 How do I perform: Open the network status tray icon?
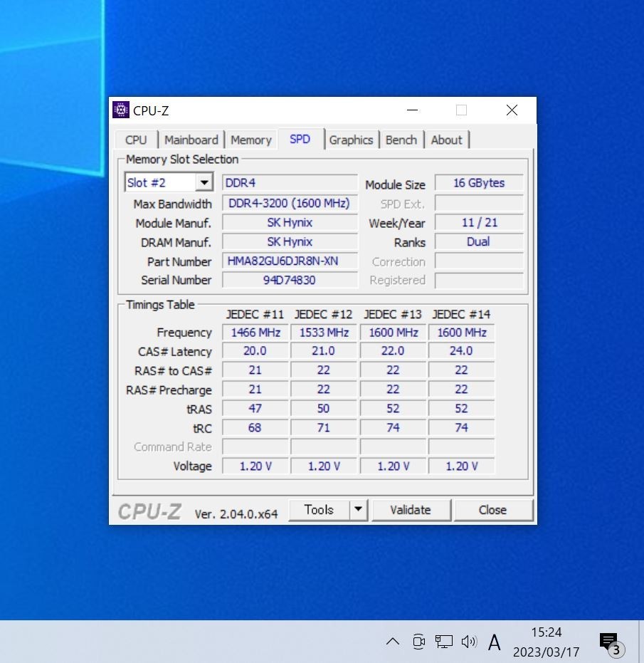[x=444, y=642]
